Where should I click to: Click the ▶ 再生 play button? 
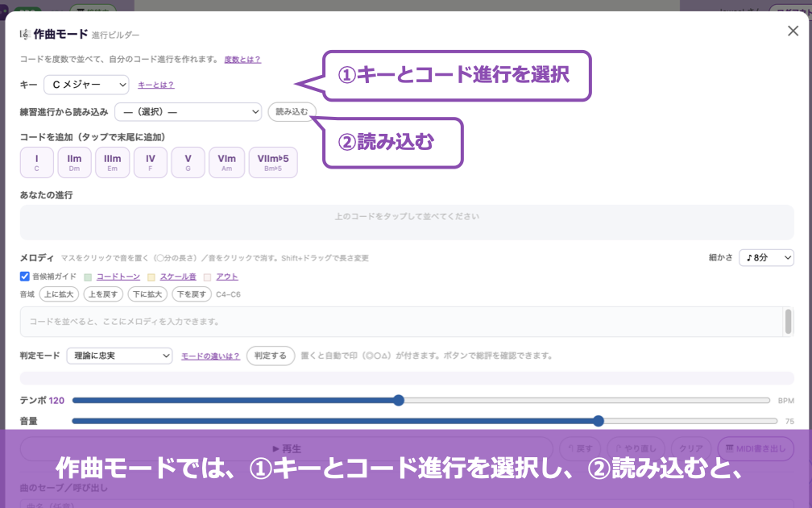point(287,448)
